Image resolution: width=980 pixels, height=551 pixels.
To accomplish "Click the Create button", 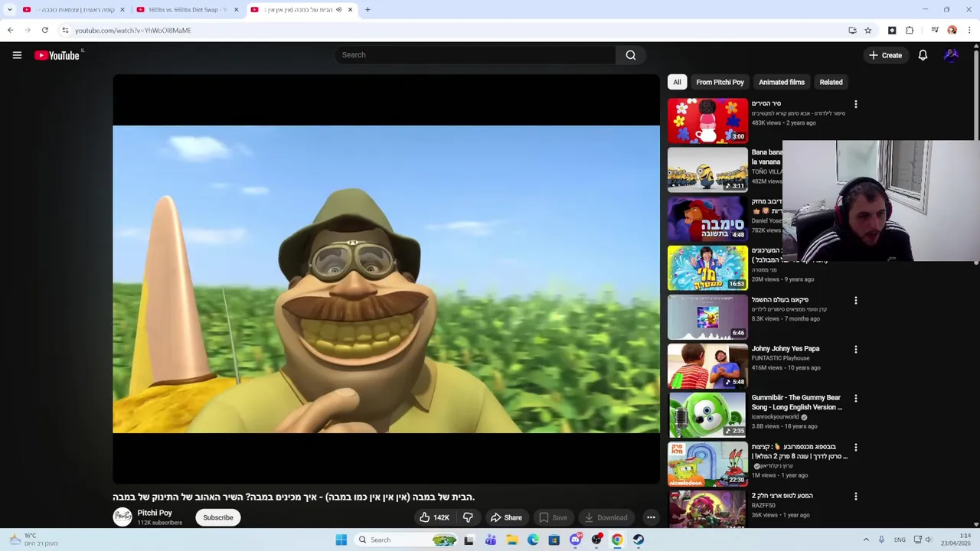I will tap(885, 55).
